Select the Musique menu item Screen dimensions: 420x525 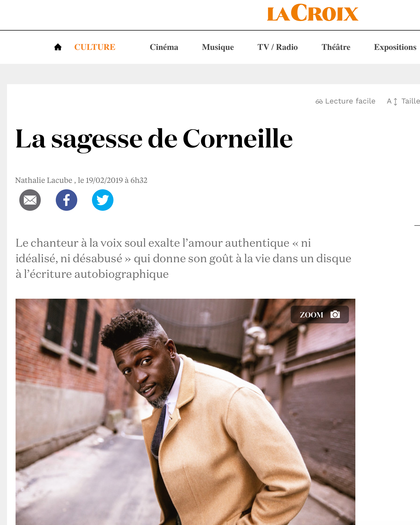coord(218,47)
